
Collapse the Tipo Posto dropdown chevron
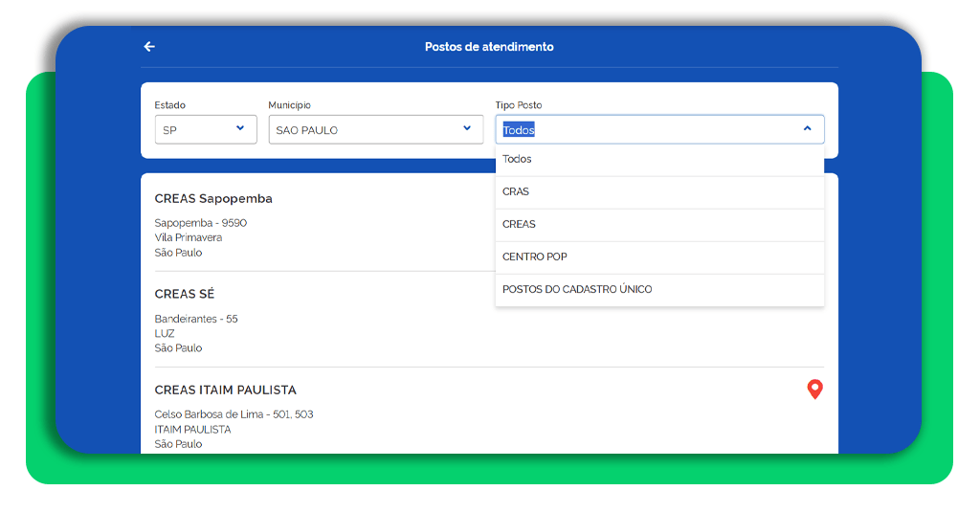[807, 128]
